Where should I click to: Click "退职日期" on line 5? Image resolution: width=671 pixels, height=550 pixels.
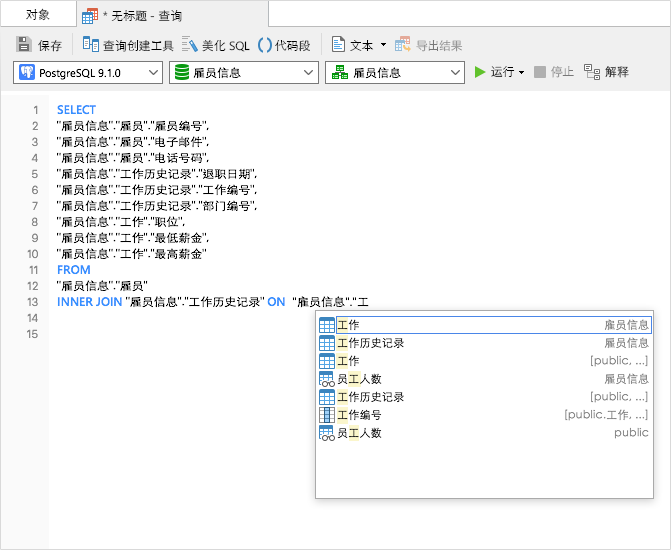pyautogui.click(x=227, y=174)
